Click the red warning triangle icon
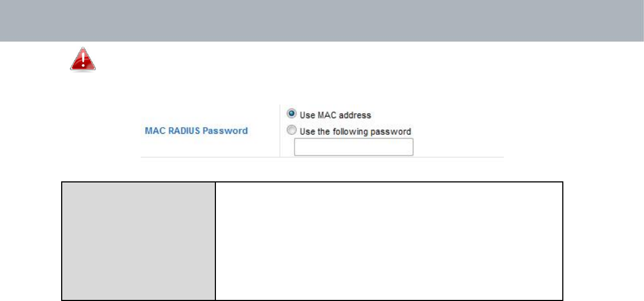The image size is (644, 301). pos(83,59)
